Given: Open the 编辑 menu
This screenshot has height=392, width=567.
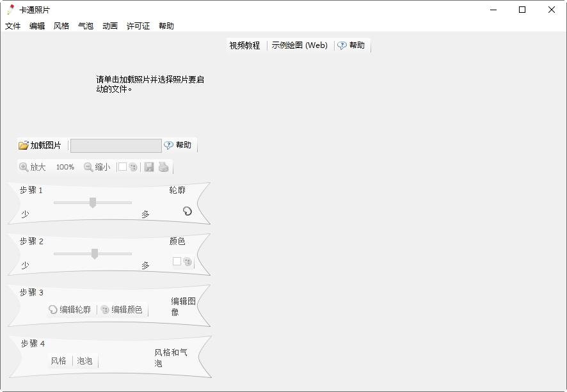Looking at the screenshot, I should point(37,26).
